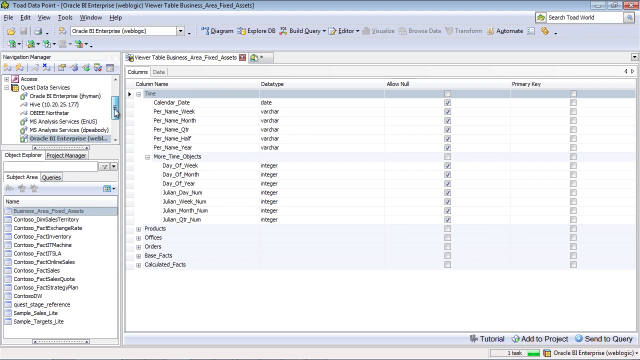Open Explore DB from toolbar
Screen dimensions: 640x360
256,31
